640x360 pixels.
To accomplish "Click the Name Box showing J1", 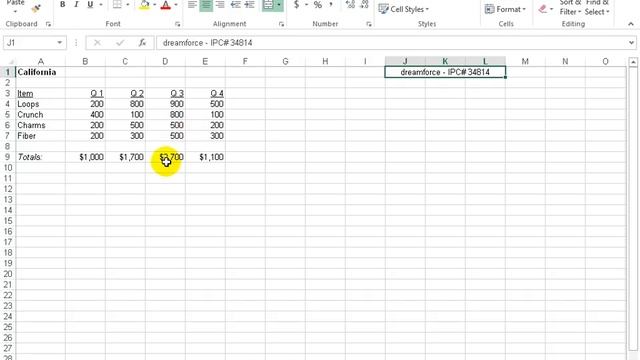I will (29, 43).
